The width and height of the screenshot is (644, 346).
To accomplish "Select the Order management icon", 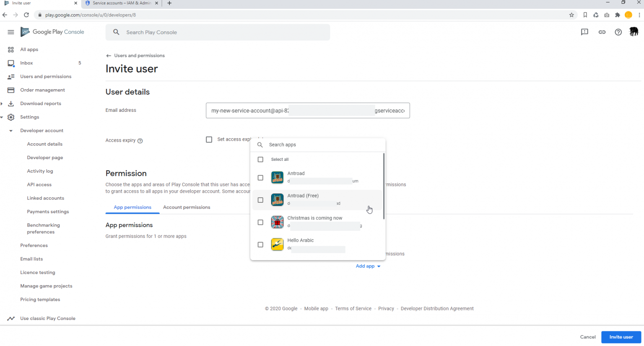I will 11,90.
